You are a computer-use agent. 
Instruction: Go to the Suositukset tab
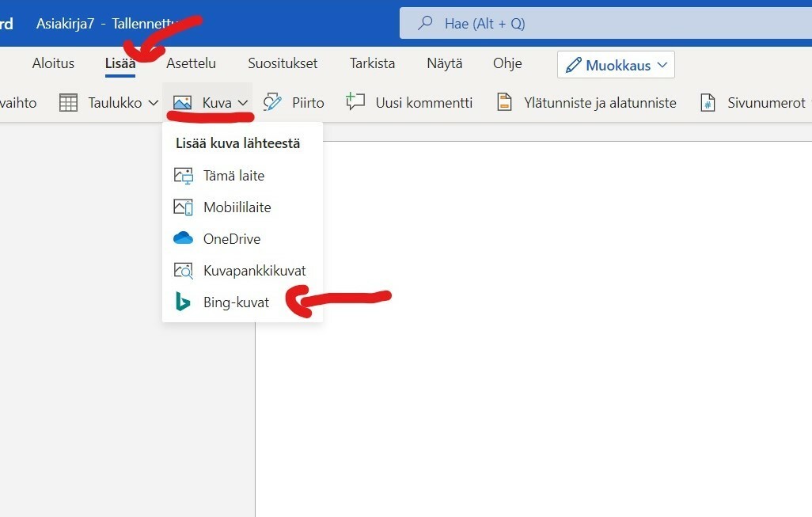tap(283, 63)
